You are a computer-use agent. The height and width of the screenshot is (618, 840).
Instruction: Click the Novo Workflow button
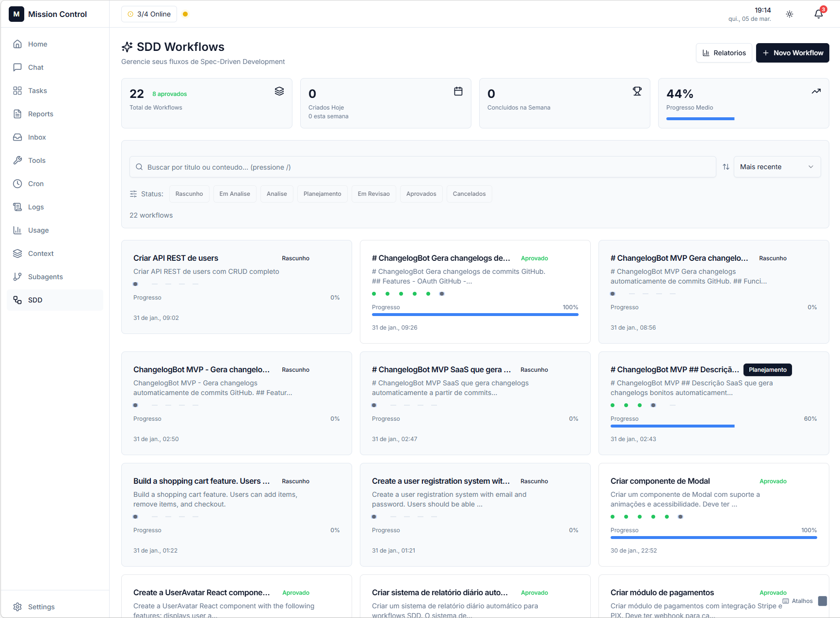coord(792,53)
